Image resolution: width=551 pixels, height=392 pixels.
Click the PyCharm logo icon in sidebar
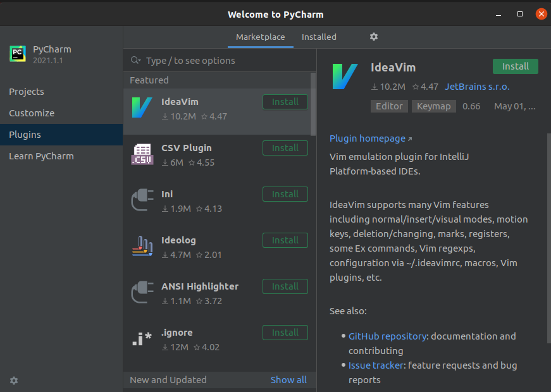(18, 54)
